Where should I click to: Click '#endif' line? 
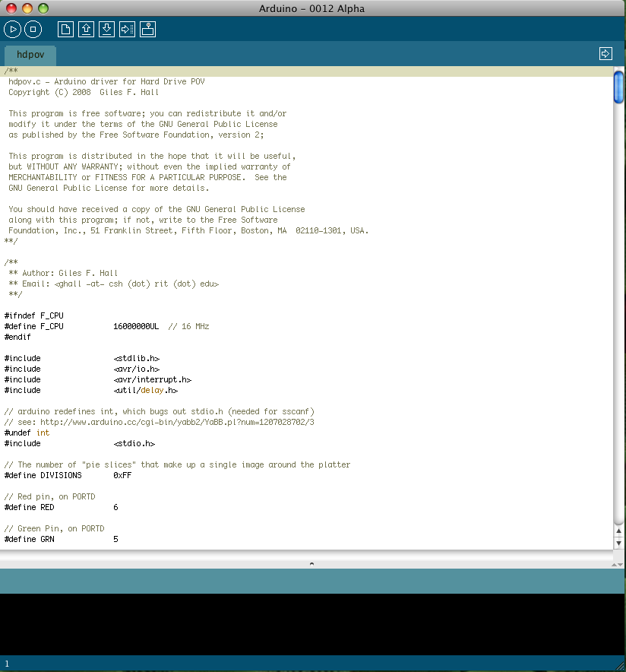(x=17, y=338)
